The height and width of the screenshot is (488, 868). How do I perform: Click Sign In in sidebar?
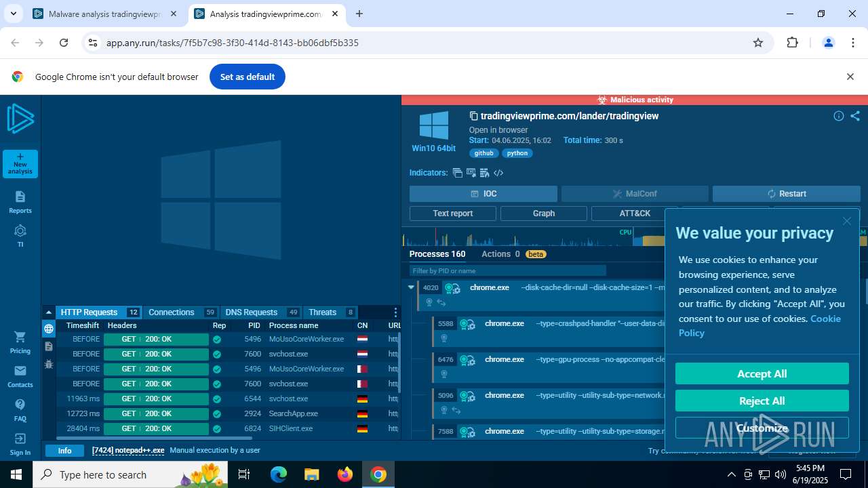tap(20, 444)
